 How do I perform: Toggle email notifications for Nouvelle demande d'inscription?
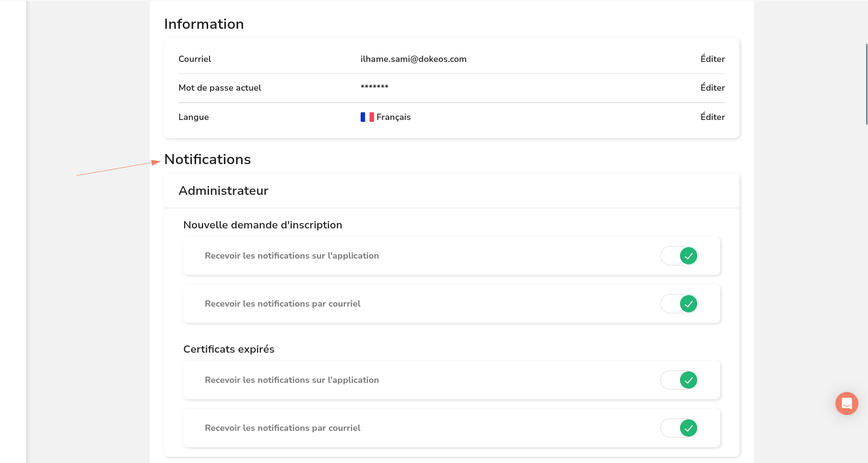[679, 304]
